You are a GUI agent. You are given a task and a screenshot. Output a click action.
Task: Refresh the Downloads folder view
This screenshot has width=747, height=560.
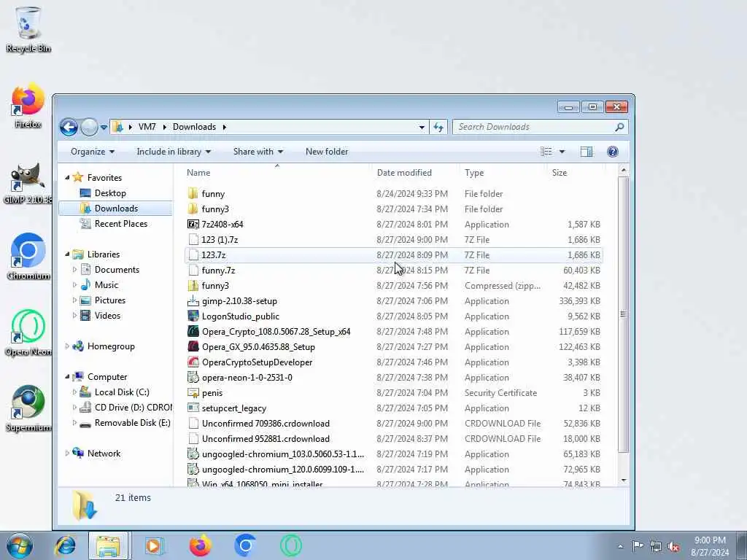438,127
